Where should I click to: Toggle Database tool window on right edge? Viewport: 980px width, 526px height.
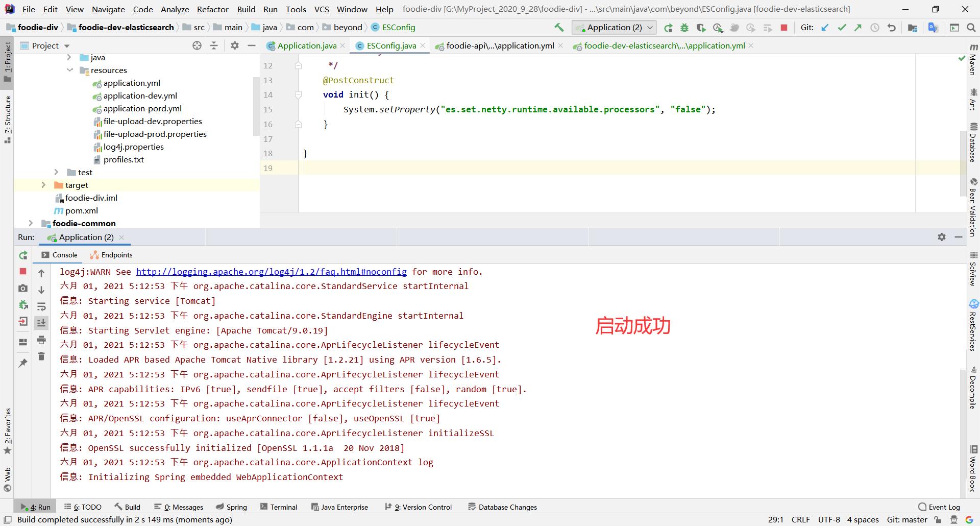tap(973, 142)
